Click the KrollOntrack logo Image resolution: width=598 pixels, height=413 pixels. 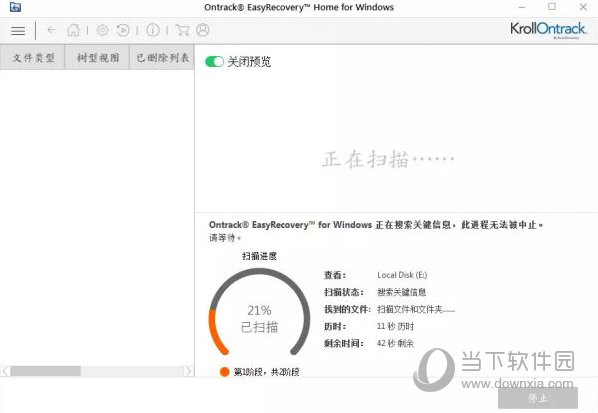point(548,29)
